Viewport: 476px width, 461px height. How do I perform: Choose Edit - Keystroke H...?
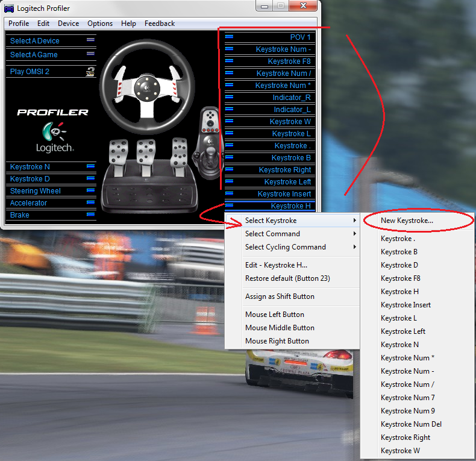[x=292, y=265]
